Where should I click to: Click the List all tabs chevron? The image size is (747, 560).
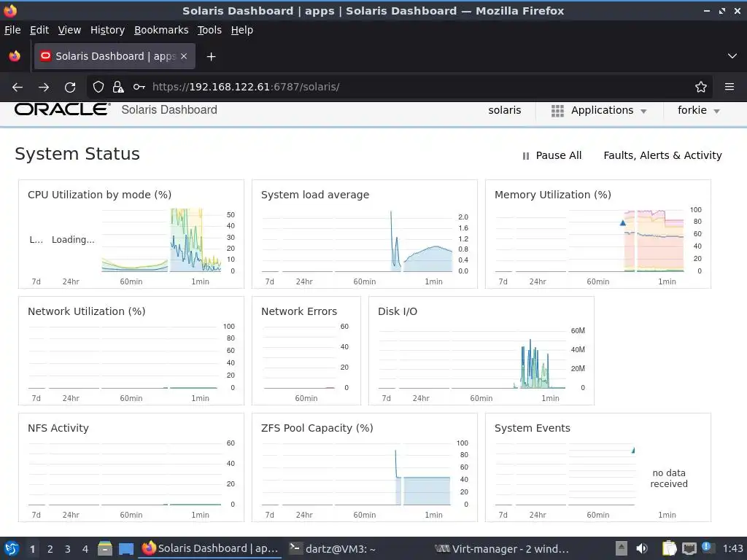[732, 56]
